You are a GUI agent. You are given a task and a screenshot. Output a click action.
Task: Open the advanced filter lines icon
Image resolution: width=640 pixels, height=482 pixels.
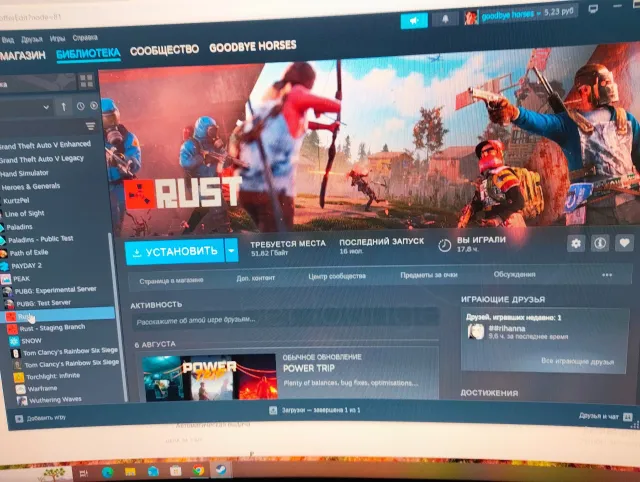91,126
